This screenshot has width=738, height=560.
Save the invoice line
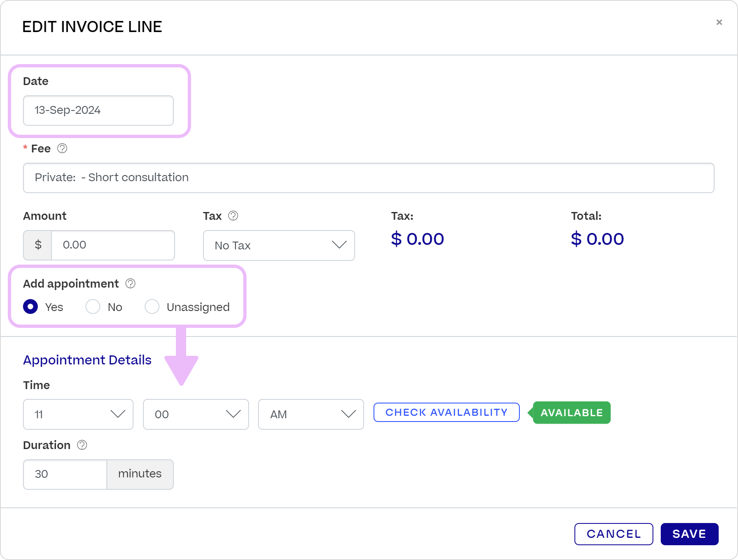[690, 534]
